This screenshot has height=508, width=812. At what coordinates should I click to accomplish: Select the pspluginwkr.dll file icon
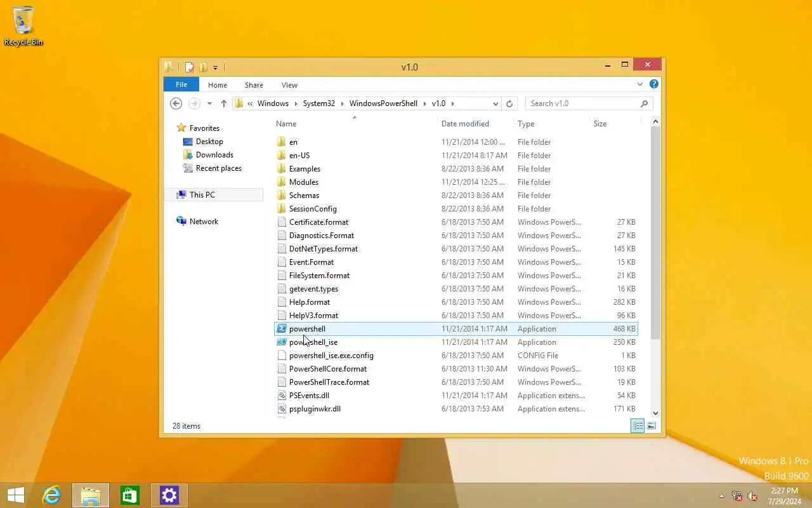coord(282,409)
